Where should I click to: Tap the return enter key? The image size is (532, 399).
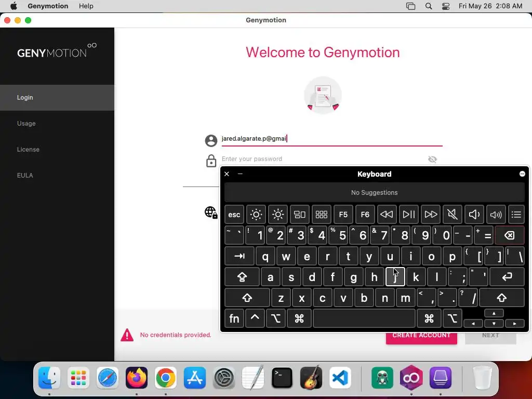point(507,277)
